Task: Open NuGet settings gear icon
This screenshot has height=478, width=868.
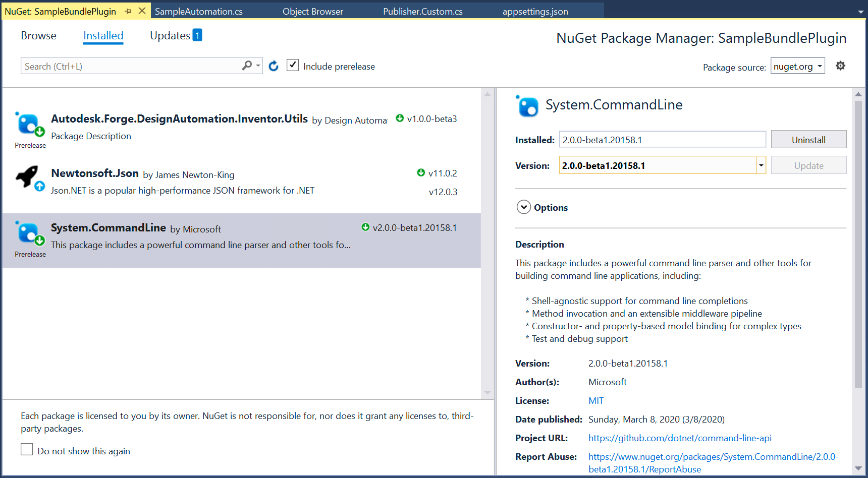Action: tap(840, 66)
